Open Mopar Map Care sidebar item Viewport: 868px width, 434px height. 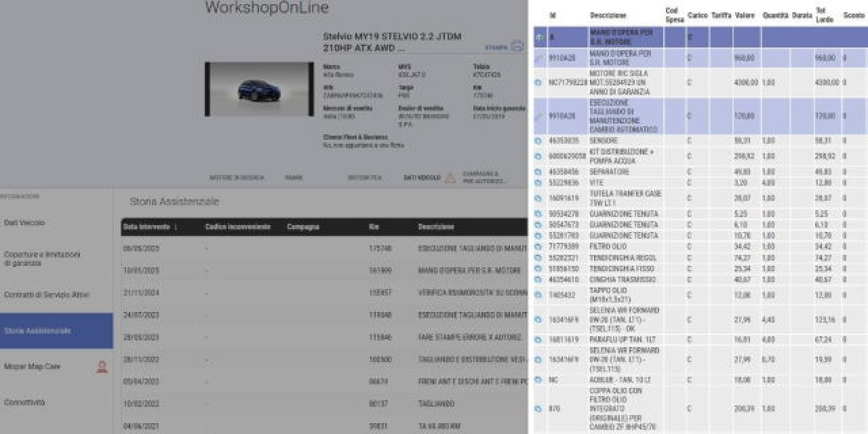point(33,366)
